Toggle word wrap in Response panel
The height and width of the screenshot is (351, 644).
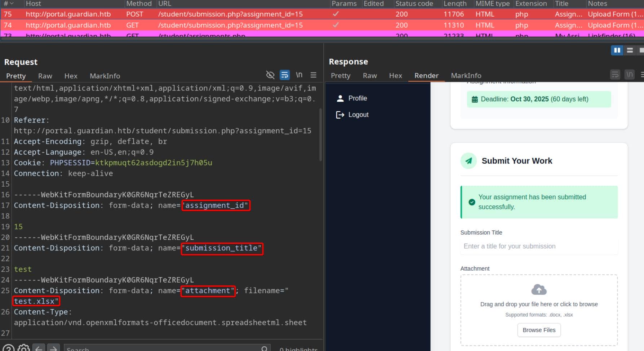615,75
